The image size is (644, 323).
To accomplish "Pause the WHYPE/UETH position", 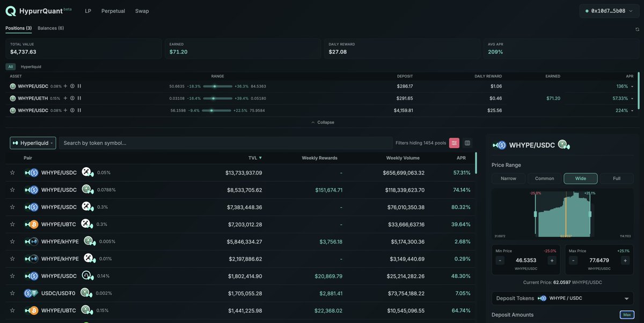I will (79, 98).
